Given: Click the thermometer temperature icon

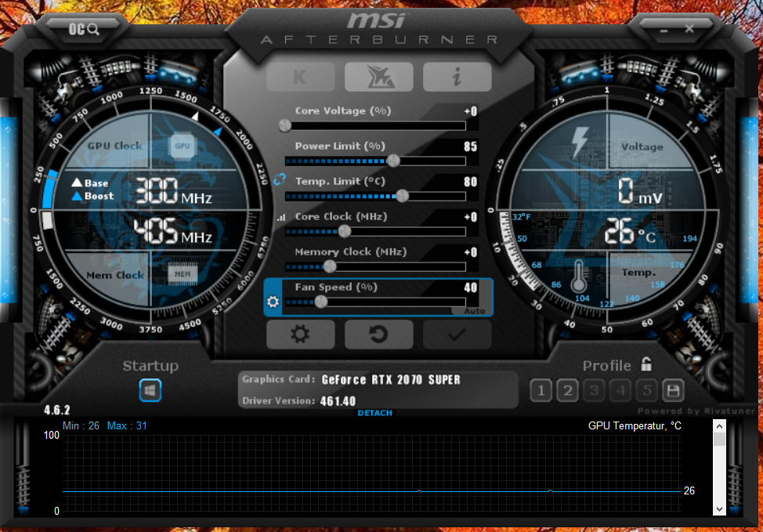Looking at the screenshot, I should coord(578,276).
